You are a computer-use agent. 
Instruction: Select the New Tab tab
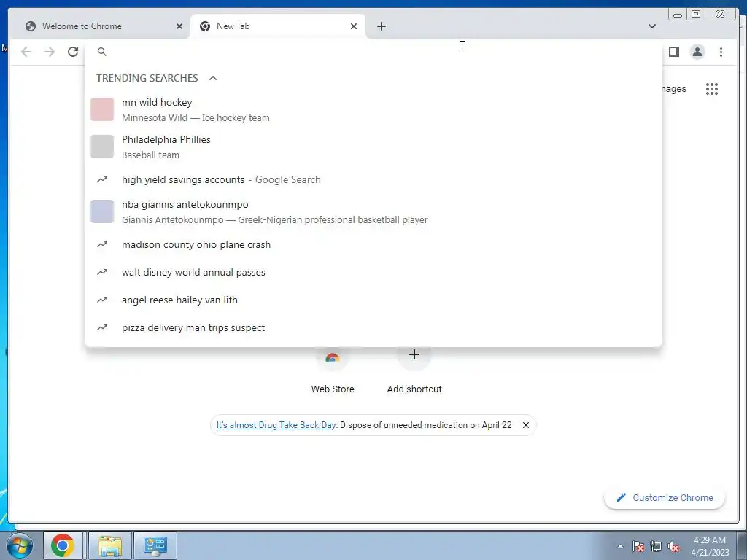coord(278,26)
